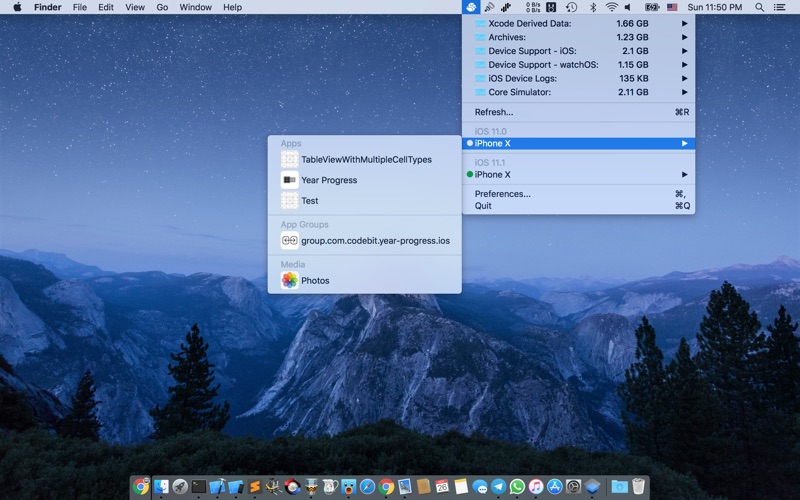Open the Downloads folder stack in Dock

click(x=619, y=486)
